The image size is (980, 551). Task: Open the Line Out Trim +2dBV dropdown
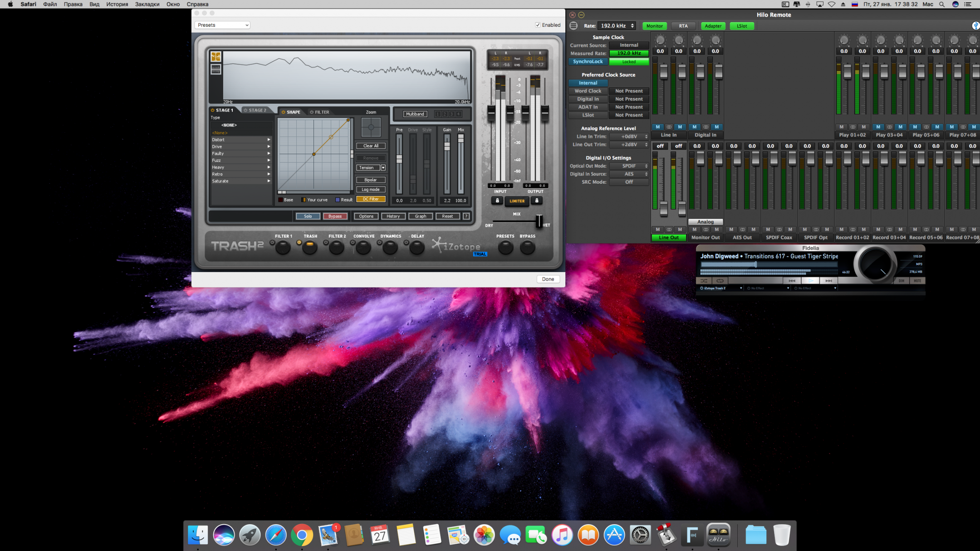629,145
